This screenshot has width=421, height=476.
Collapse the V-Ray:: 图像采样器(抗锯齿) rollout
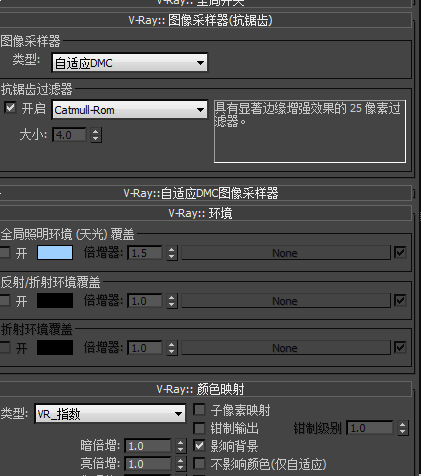pos(206,21)
